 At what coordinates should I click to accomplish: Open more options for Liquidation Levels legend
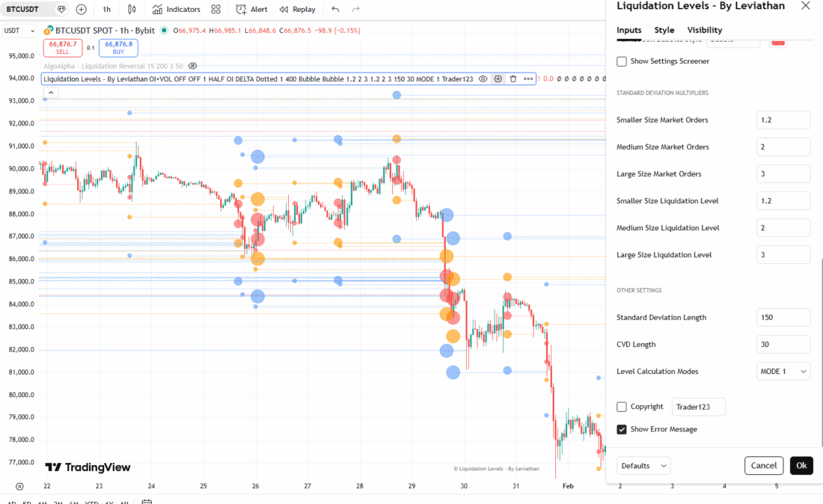point(528,79)
